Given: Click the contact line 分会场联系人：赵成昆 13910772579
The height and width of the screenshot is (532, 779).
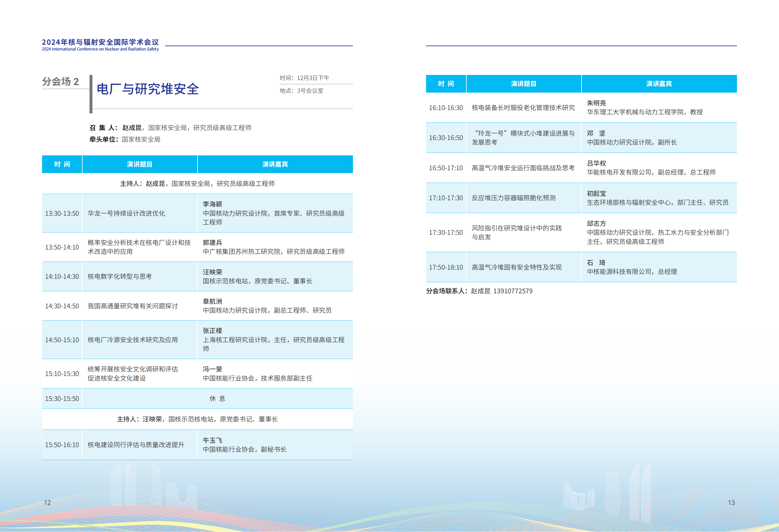Looking at the screenshot, I should click(x=479, y=291).
